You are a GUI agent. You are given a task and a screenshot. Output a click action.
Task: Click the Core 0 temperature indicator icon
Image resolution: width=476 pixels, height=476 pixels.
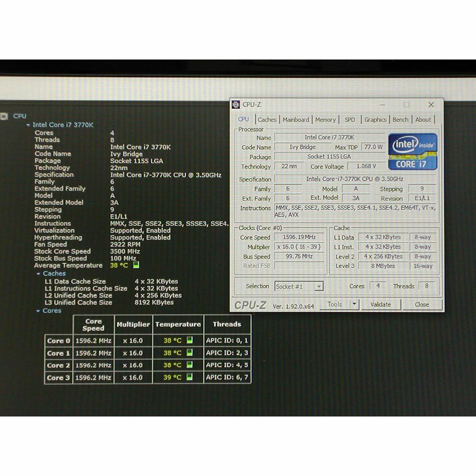coord(190,340)
